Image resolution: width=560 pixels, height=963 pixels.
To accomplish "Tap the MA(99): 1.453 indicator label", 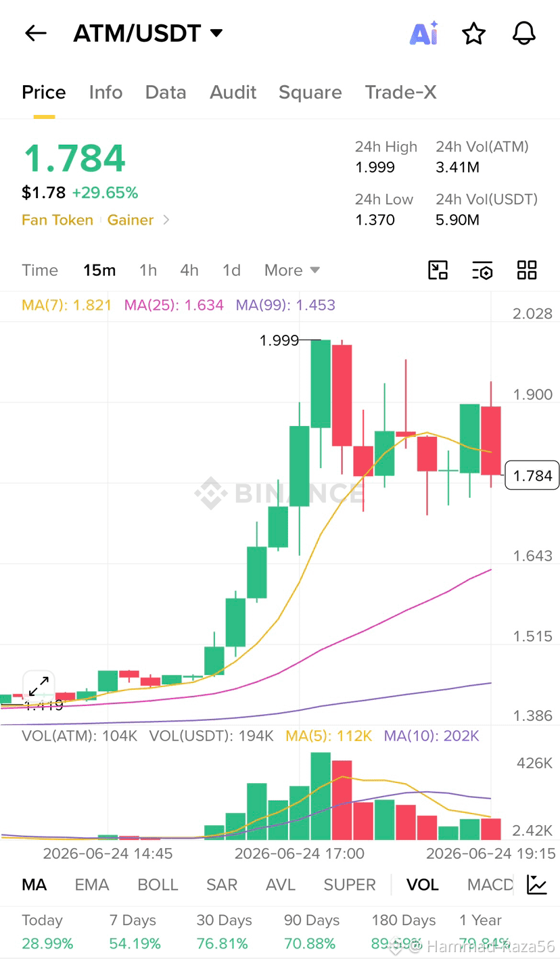I will pyautogui.click(x=285, y=305).
